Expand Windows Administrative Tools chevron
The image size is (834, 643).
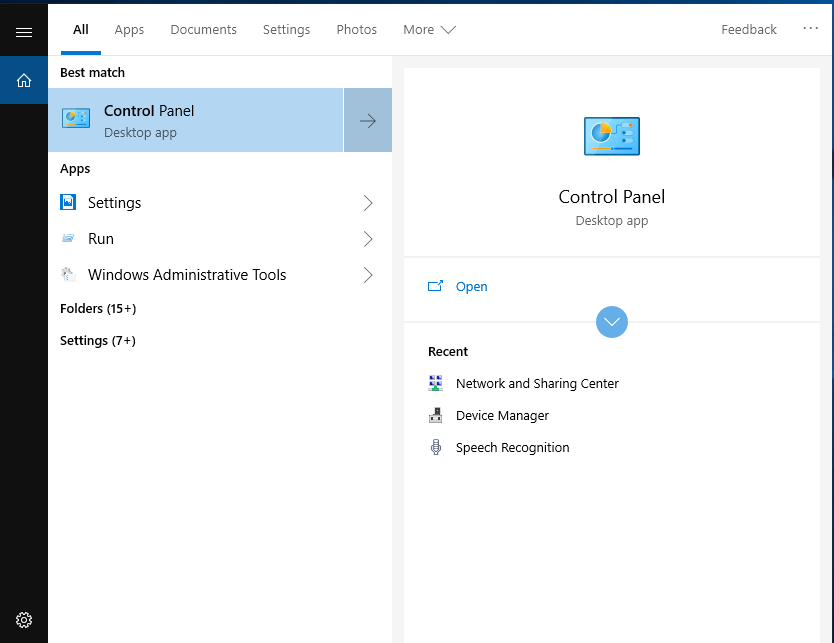point(368,275)
